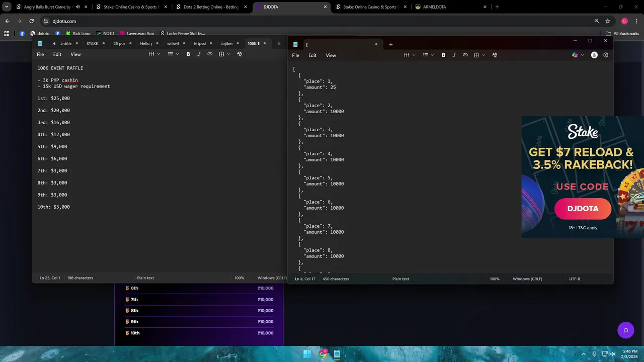Viewport: 644px width, 362px height.
Task: Show hidden icons in the system tray
Action: (584, 354)
